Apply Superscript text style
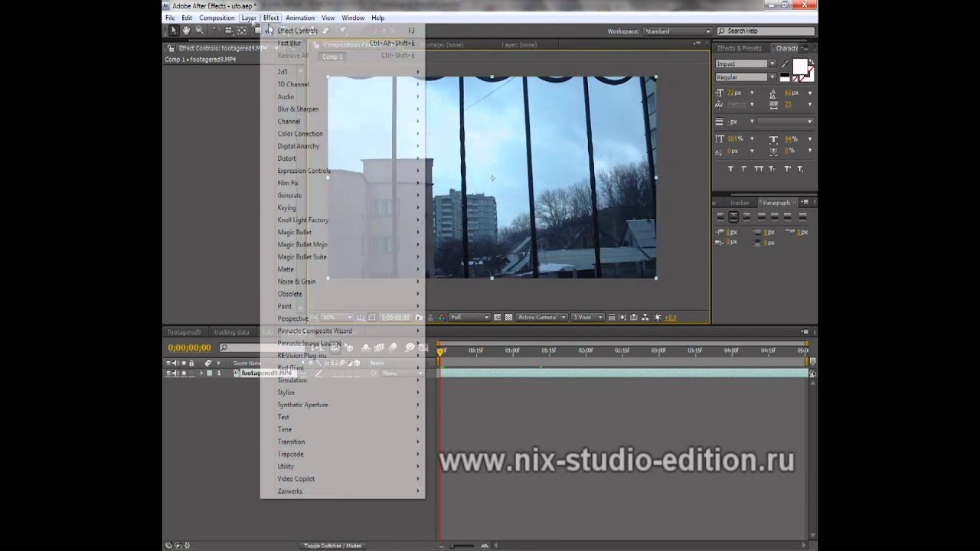This screenshot has height=551, width=980. [x=786, y=168]
